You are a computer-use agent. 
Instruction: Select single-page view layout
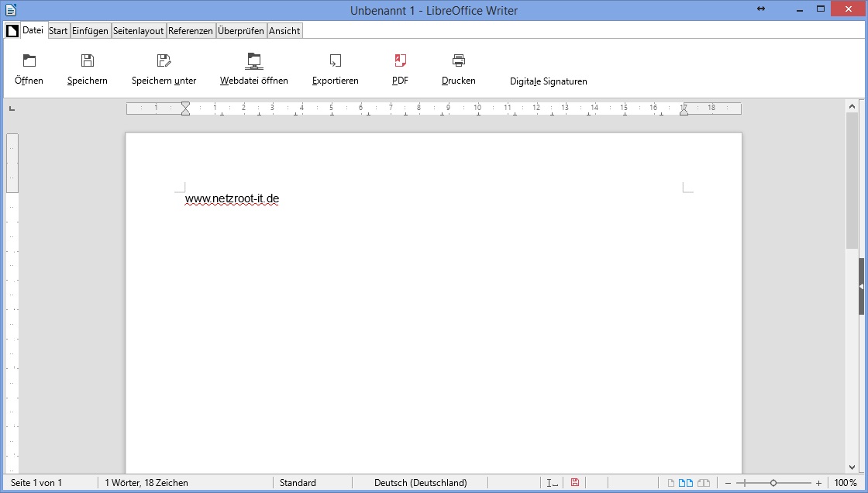click(671, 483)
